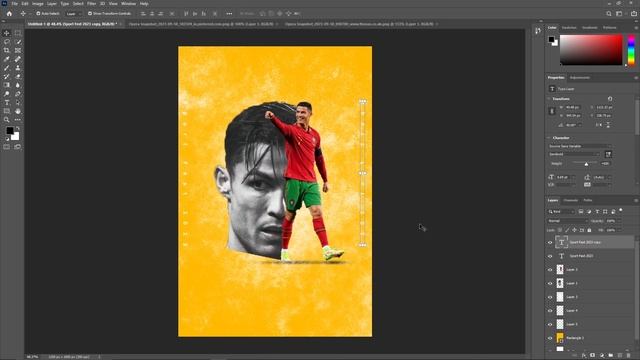Open the Filter menu

[x=91, y=4]
